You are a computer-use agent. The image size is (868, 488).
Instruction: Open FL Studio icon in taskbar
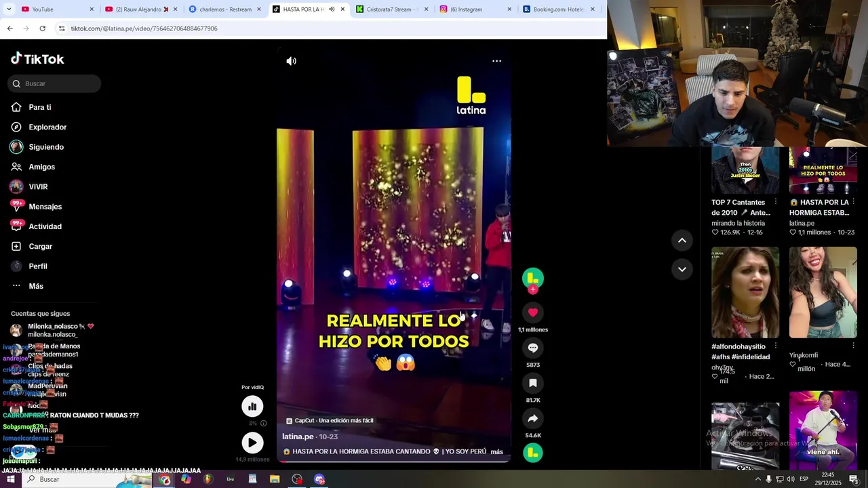[208, 479]
